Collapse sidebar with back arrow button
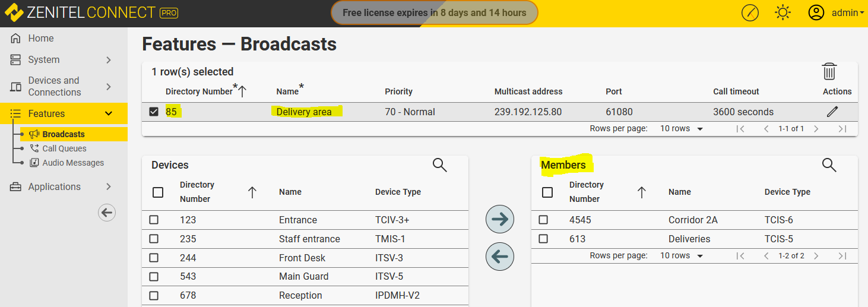 click(x=107, y=213)
